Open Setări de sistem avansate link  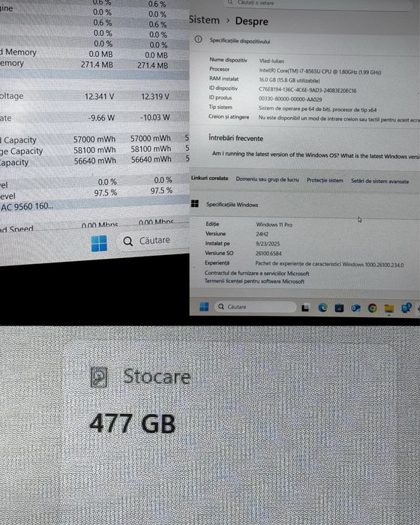[x=379, y=181]
